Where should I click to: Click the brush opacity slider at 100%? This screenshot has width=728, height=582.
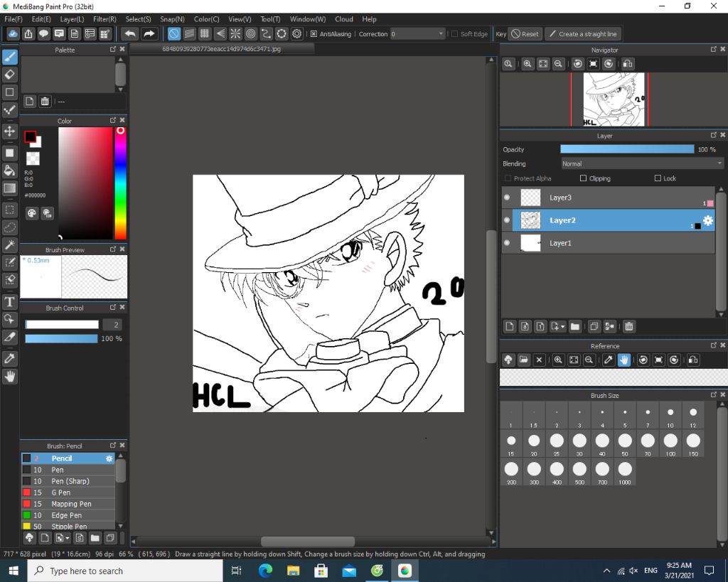tap(61, 339)
